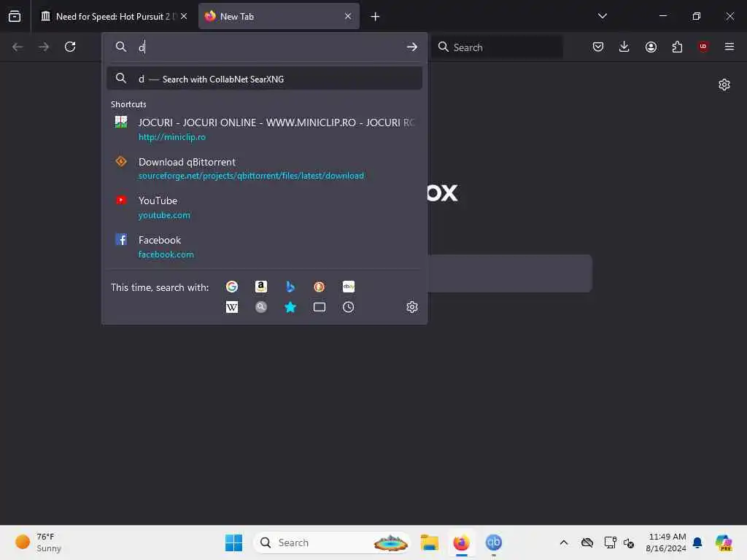Reload the current page
The height and width of the screenshot is (560, 747).
70,47
